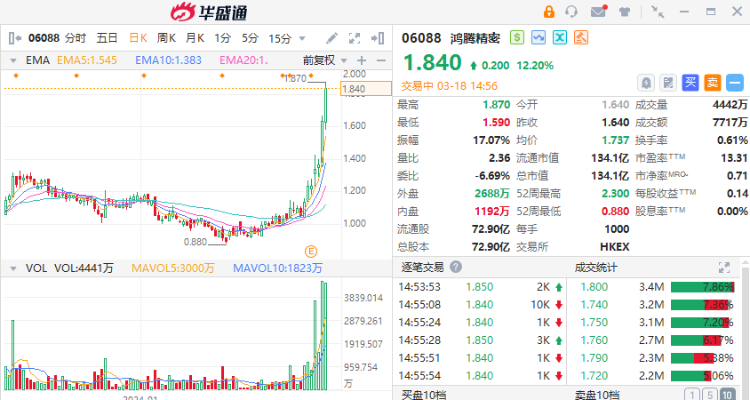Screen dimensions: 750x400
Task: Zoom in the chart with the plus icon
Action: coord(362,60)
